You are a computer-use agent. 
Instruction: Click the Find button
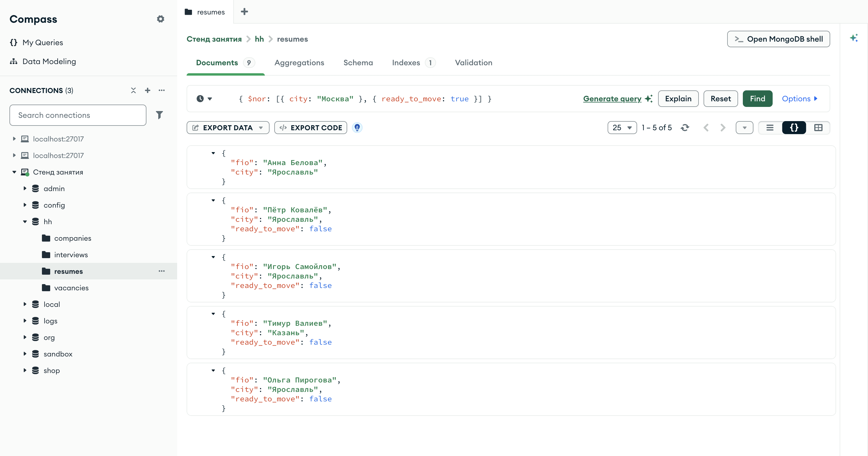pos(758,99)
